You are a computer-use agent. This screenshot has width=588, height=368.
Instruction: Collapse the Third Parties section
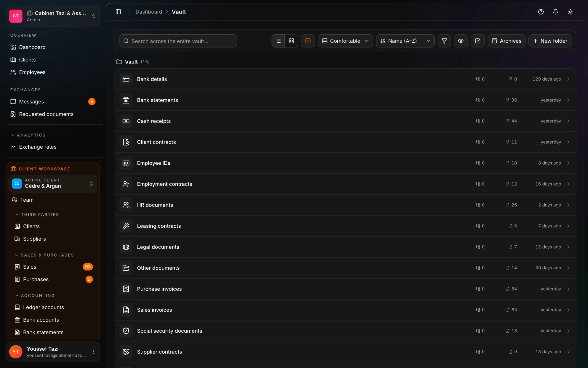37,214
